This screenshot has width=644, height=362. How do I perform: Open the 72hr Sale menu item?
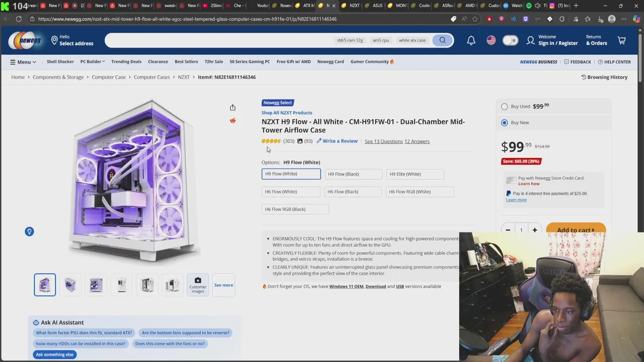click(x=214, y=61)
